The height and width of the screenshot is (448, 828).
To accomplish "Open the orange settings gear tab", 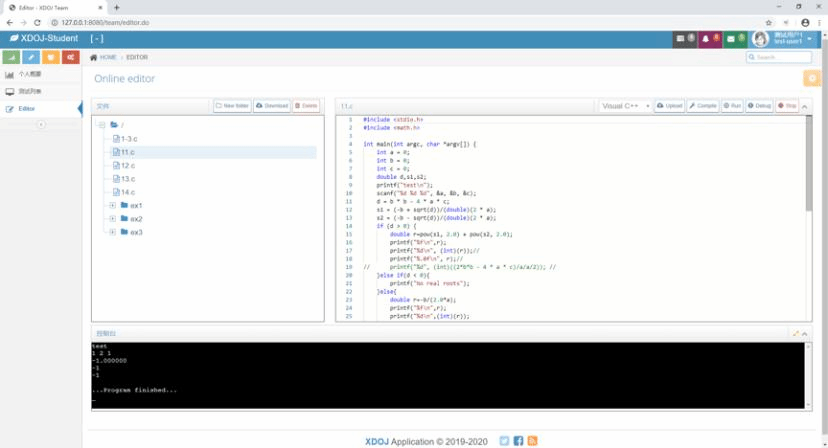I will pos(811,78).
